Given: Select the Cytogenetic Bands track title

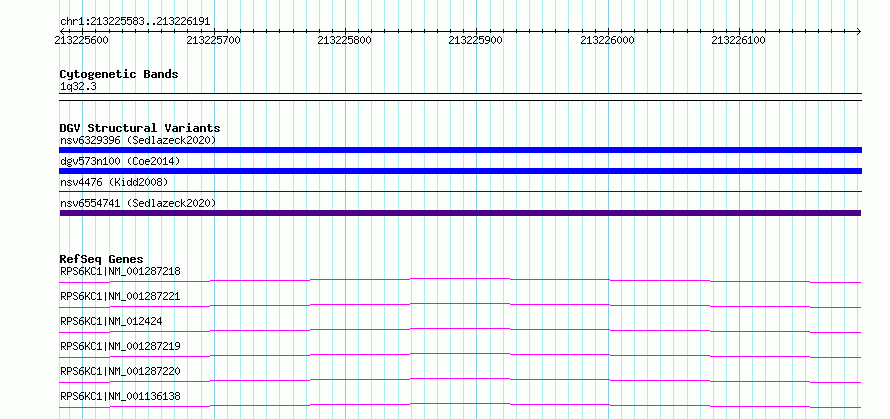Looking at the screenshot, I should (x=119, y=74).
